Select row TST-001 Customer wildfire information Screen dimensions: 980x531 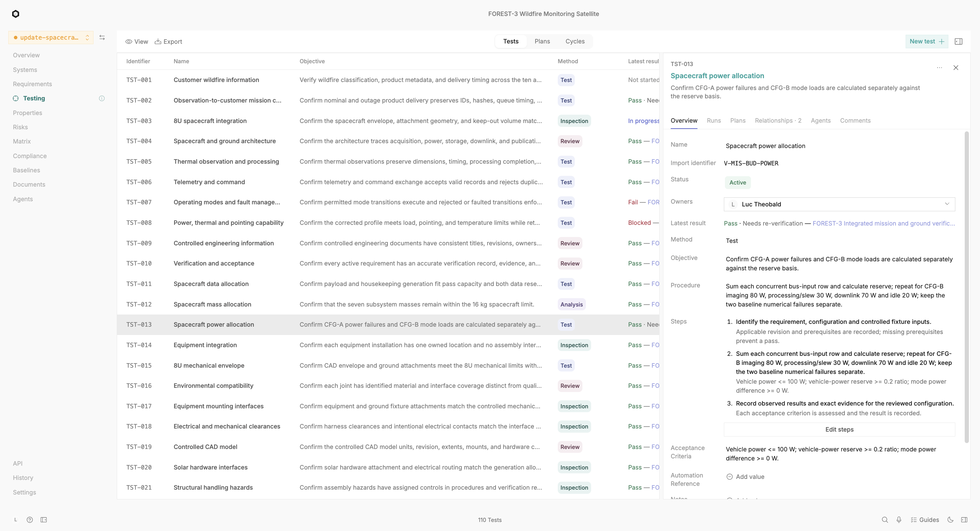[x=388, y=80]
